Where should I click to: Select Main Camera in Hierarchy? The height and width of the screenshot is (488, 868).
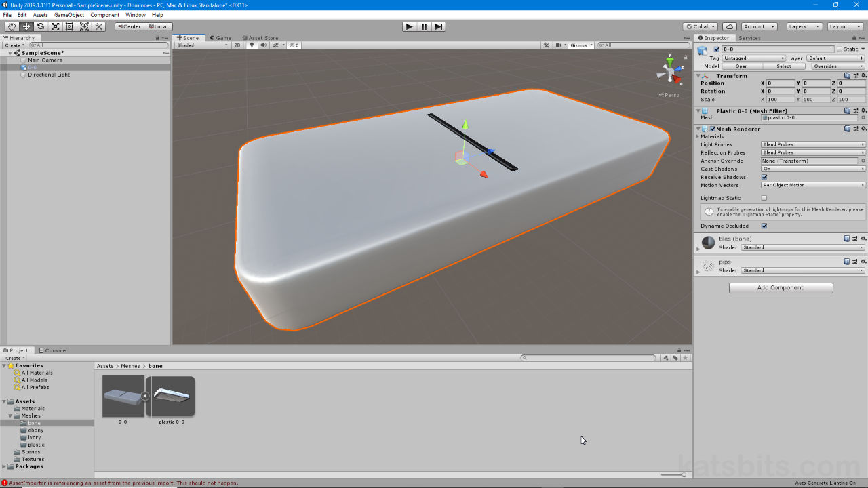pos(45,60)
